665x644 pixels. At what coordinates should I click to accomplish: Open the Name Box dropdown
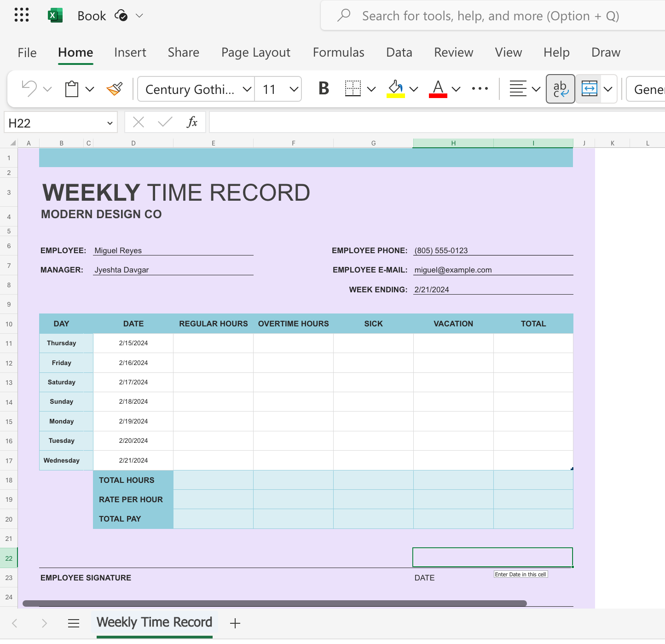(110, 123)
